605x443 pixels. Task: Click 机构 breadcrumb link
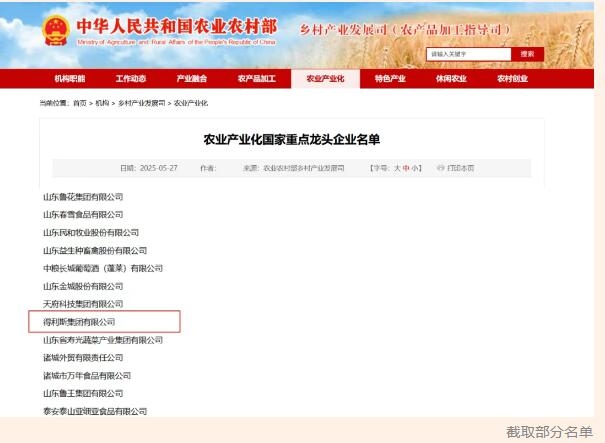tap(102, 103)
